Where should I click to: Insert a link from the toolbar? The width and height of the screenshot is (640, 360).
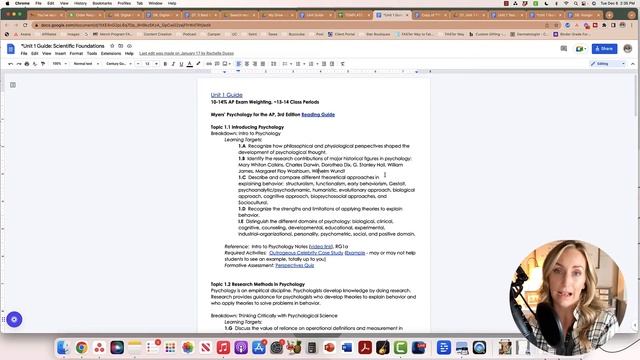[209, 64]
